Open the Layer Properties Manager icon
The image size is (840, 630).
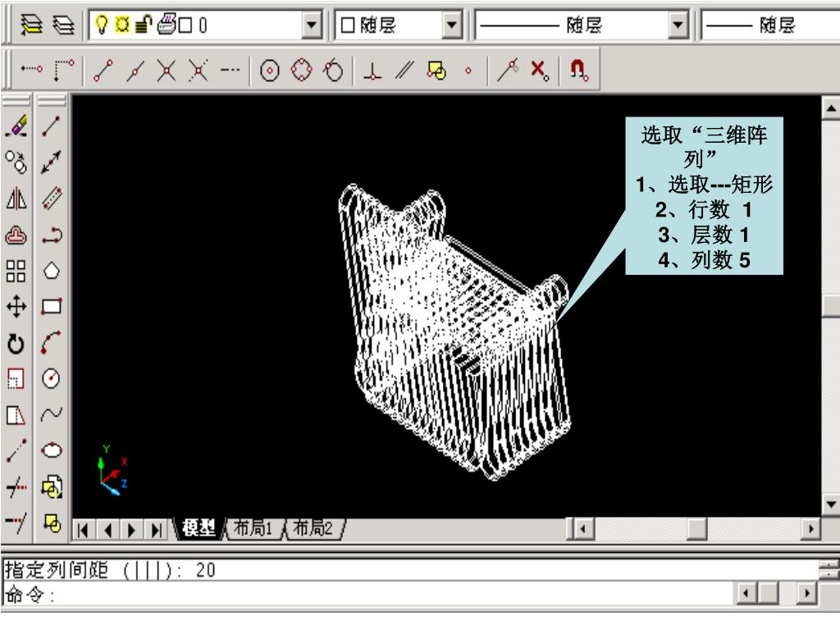31,25
